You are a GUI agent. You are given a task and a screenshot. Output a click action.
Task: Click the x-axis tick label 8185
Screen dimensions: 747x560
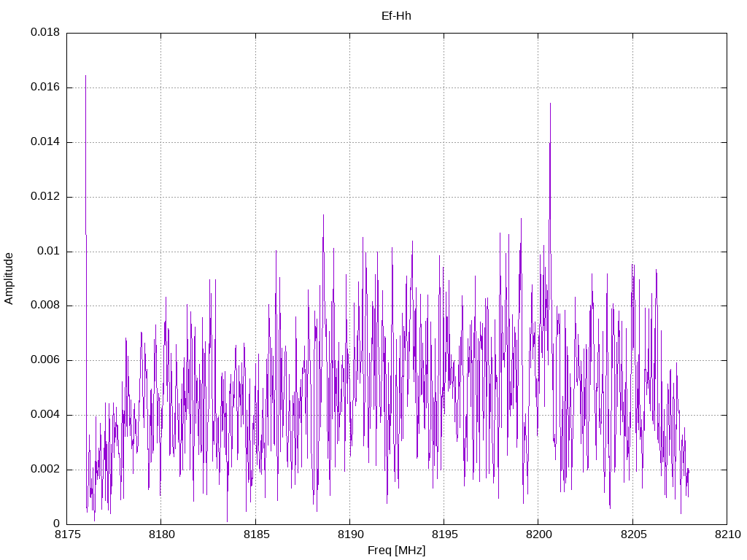[x=255, y=534]
